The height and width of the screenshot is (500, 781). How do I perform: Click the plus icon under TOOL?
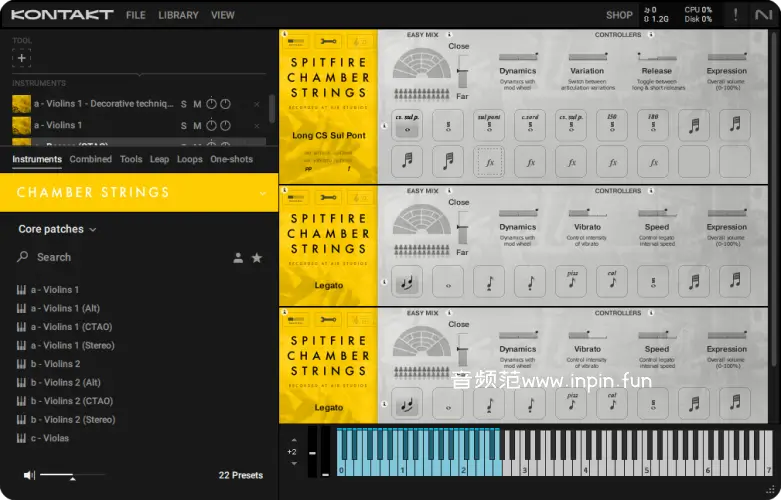pos(21,58)
